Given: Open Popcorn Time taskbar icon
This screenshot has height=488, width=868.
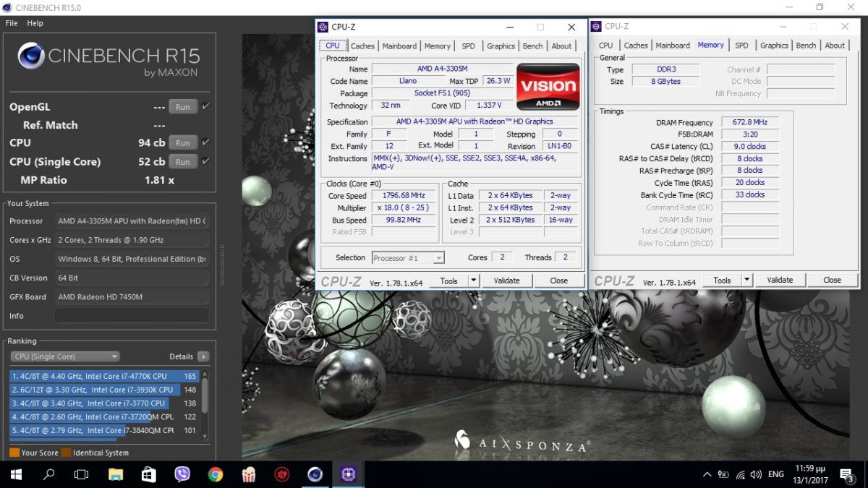Looking at the screenshot, I should tap(248, 475).
